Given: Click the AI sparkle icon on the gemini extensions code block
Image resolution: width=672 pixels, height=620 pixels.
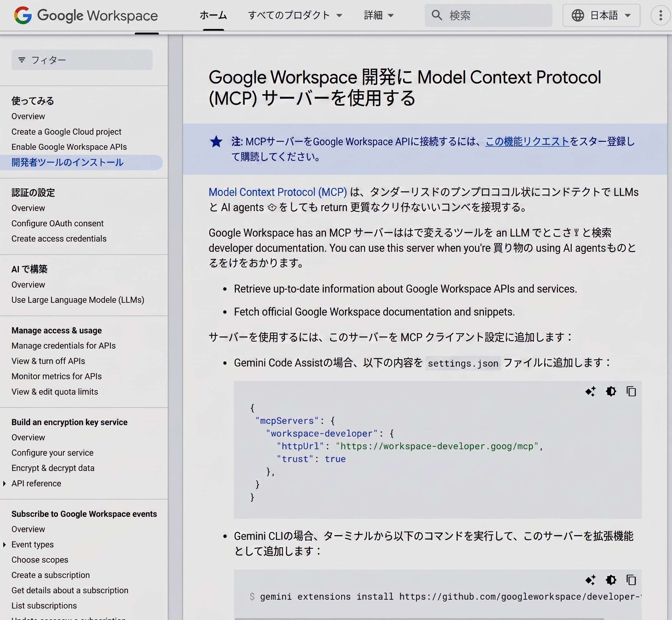Looking at the screenshot, I should pos(590,580).
